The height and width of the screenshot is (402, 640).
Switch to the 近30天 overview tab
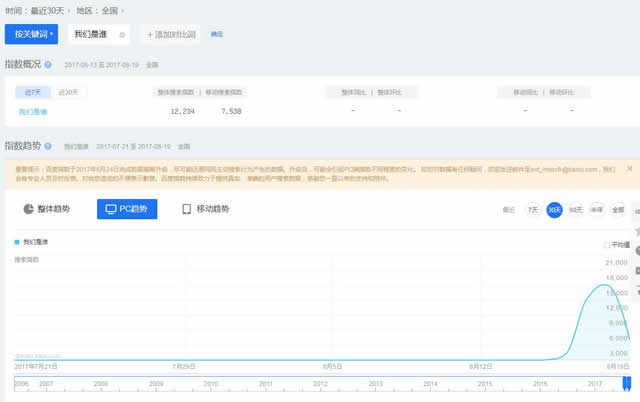[x=68, y=92]
